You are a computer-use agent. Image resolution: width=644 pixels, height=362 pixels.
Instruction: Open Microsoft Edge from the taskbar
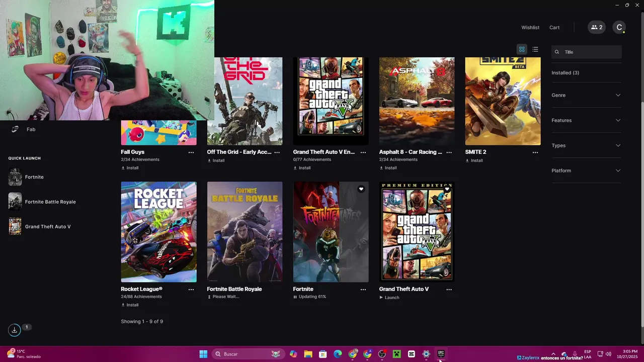point(338,354)
